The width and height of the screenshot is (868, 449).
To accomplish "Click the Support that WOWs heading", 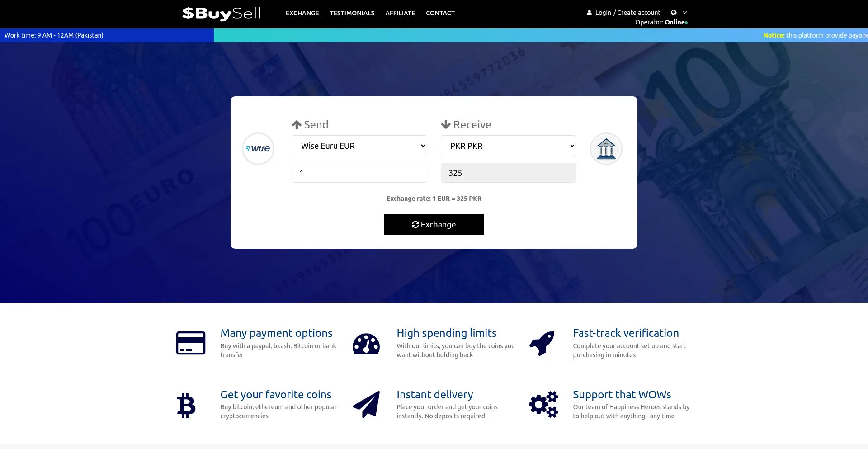I will pyautogui.click(x=622, y=395).
